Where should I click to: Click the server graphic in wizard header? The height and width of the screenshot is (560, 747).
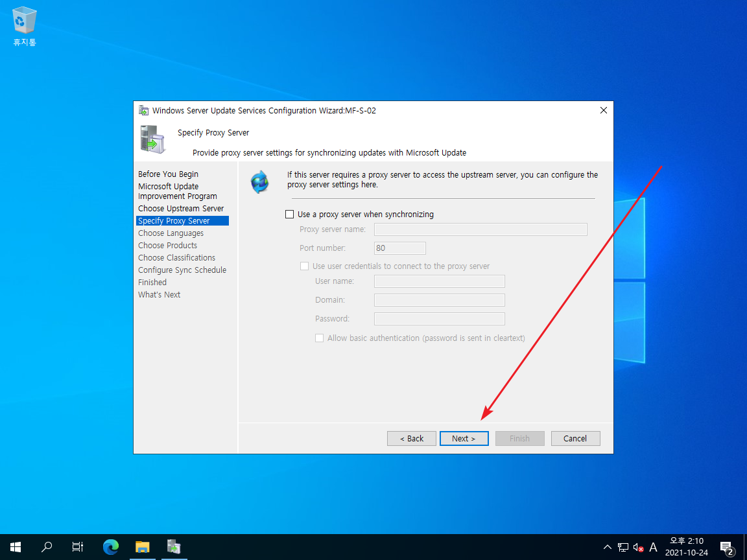[x=153, y=139]
